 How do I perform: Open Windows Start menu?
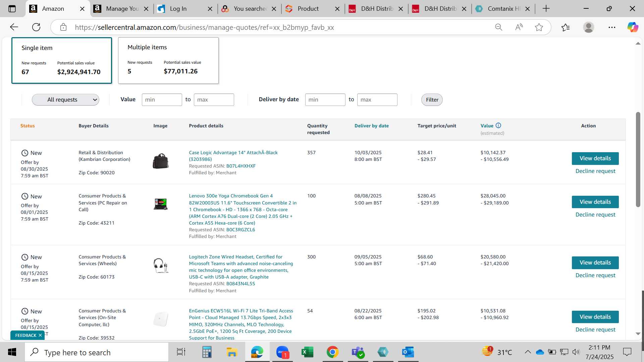[x=12, y=352]
